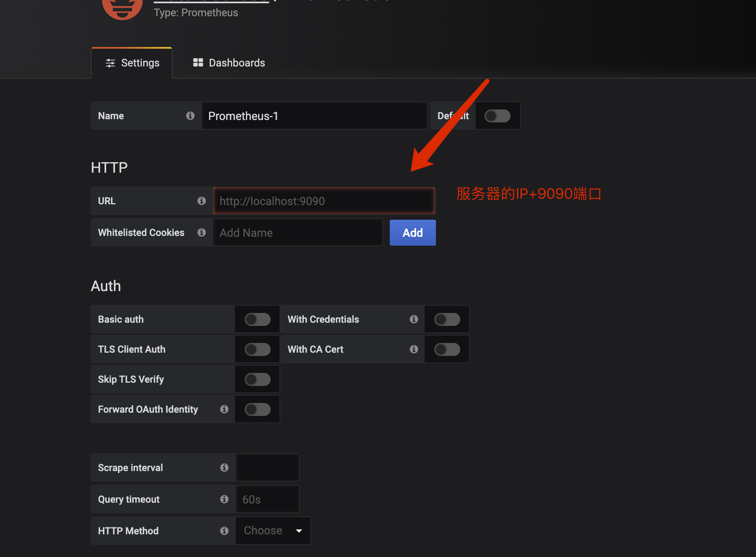Viewport: 756px width, 557px height.
Task: Click the Scrape interval info icon
Action: point(224,468)
